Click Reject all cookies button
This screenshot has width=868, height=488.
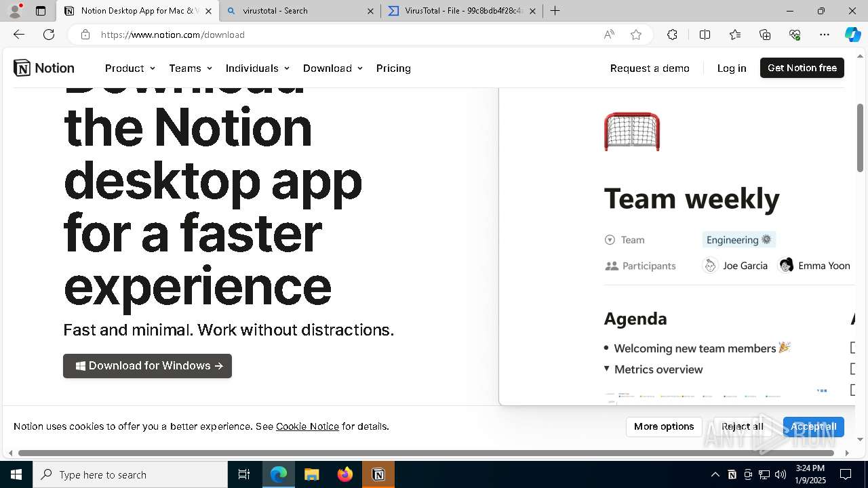(x=743, y=426)
